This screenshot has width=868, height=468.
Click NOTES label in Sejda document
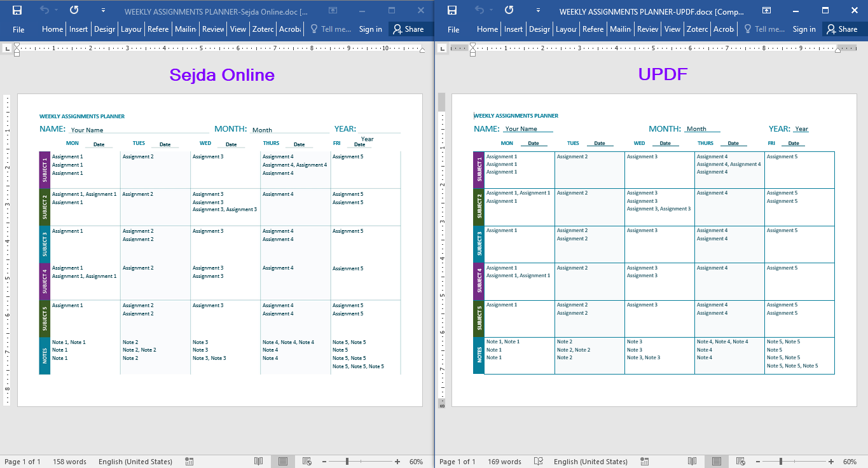click(x=45, y=356)
